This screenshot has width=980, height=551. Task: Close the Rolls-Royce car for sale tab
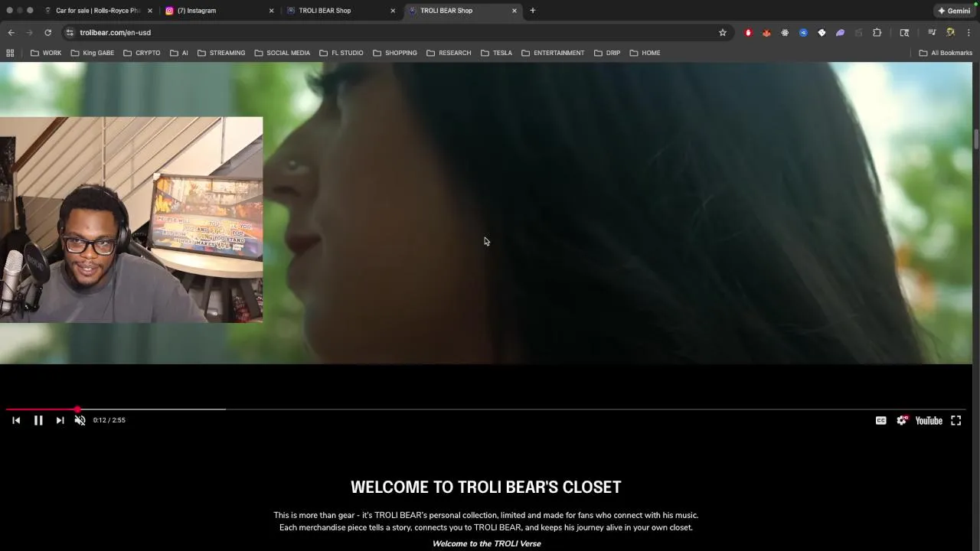point(150,11)
